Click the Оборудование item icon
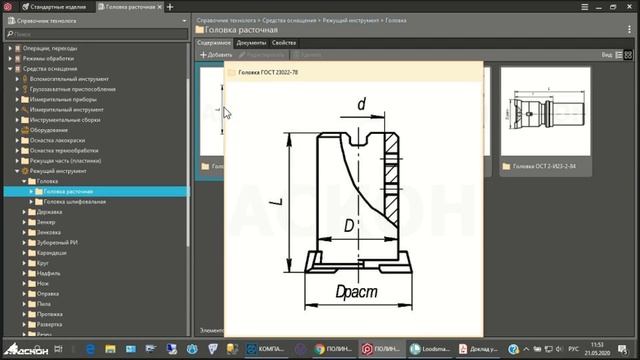 (x=25, y=130)
